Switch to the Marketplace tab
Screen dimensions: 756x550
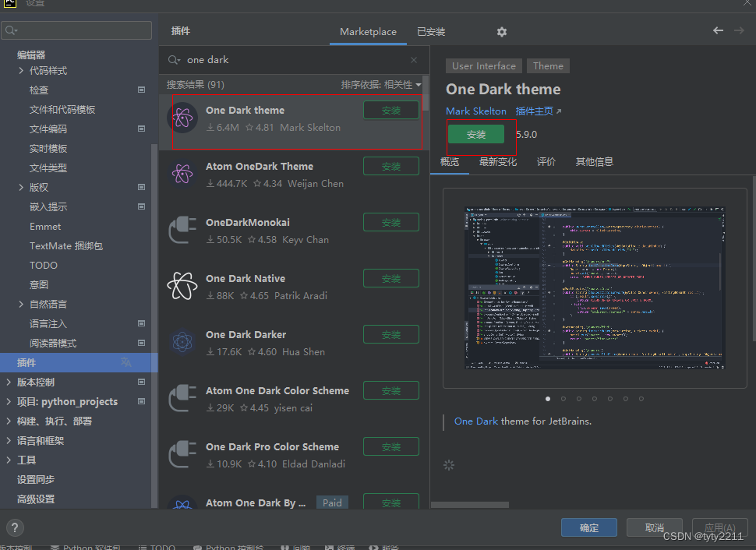pyautogui.click(x=368, y=32)
